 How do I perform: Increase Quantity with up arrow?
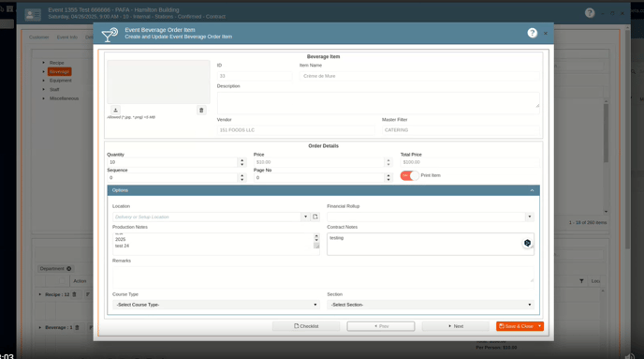(x=241, y=160)
